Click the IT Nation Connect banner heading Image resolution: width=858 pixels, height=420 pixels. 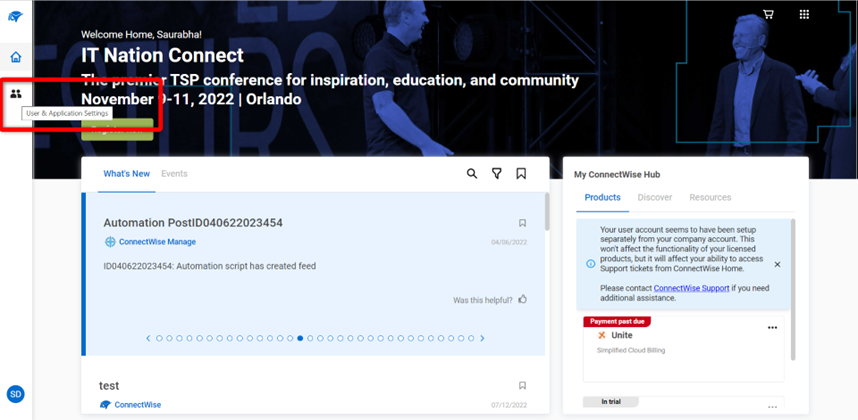163,55
